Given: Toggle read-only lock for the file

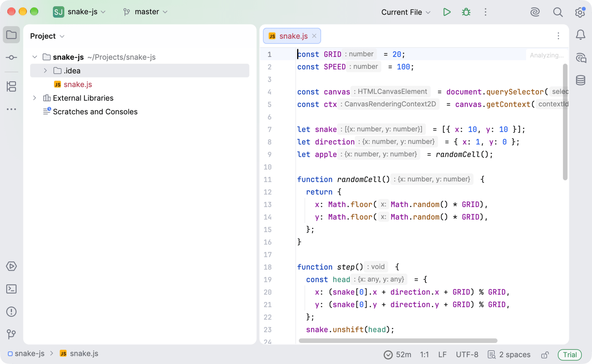Looking at the screenshot, I should click(x=545, y=355).
